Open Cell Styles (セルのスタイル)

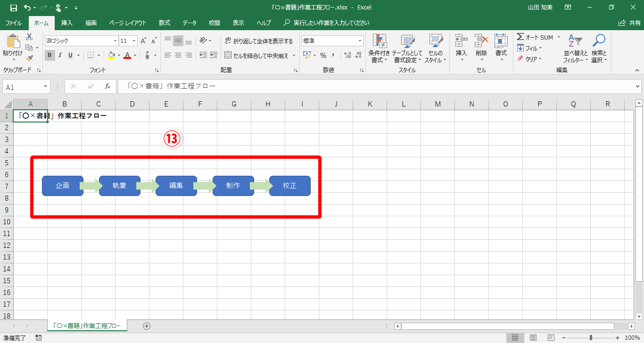436,49
